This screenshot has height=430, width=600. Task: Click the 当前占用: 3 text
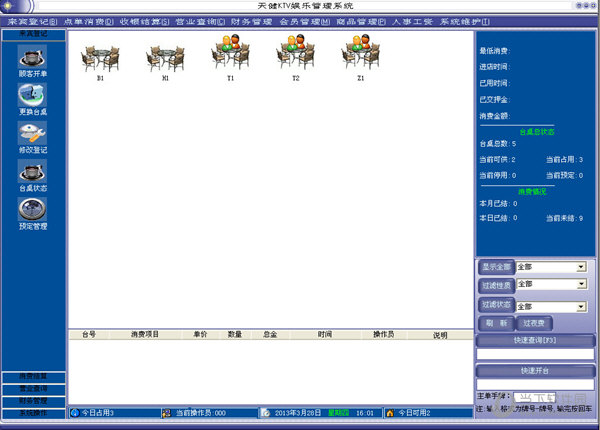(x=564, y=160)
